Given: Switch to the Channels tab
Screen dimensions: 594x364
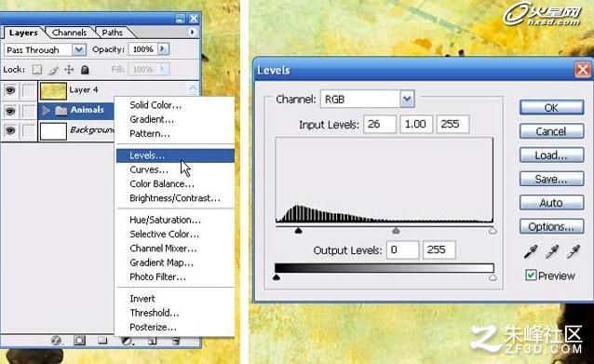Looking at the screenshot, I should (x=69, y=33).
